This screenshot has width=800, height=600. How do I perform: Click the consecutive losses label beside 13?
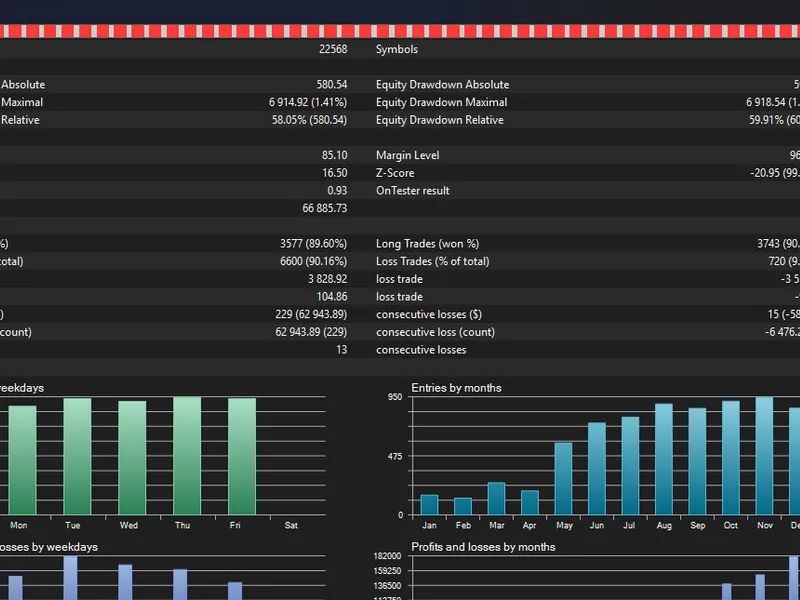[421, 350]
